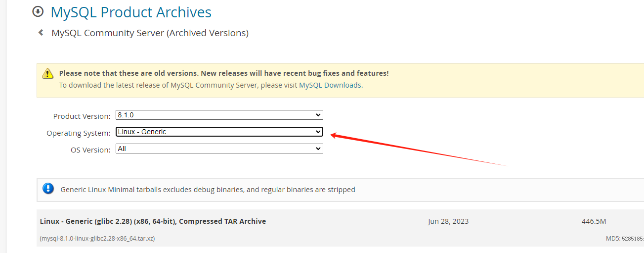Click the OS Version label
Image resolution: width=644 pixels, height=253 pixels.
90,150
